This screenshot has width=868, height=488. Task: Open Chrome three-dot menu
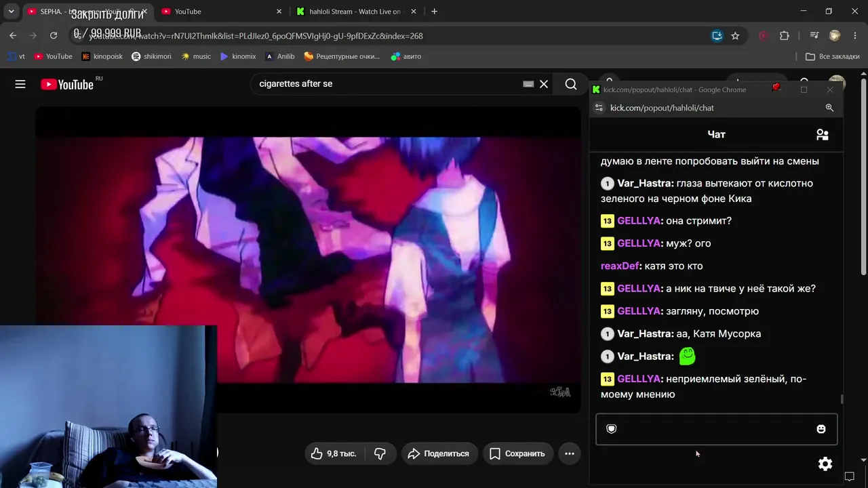point(854,36)
